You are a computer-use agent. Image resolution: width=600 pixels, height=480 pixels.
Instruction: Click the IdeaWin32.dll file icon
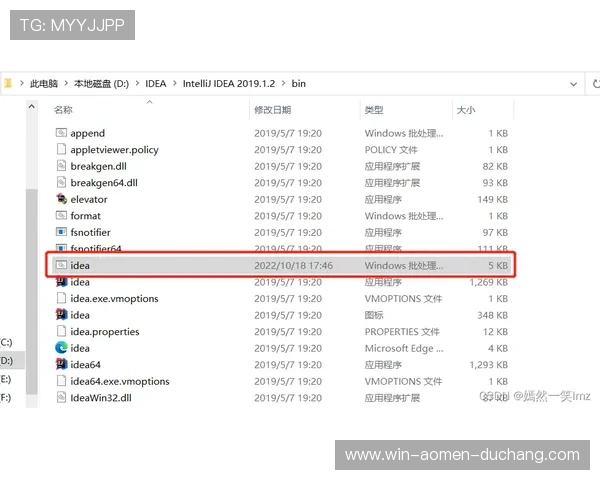61,397
